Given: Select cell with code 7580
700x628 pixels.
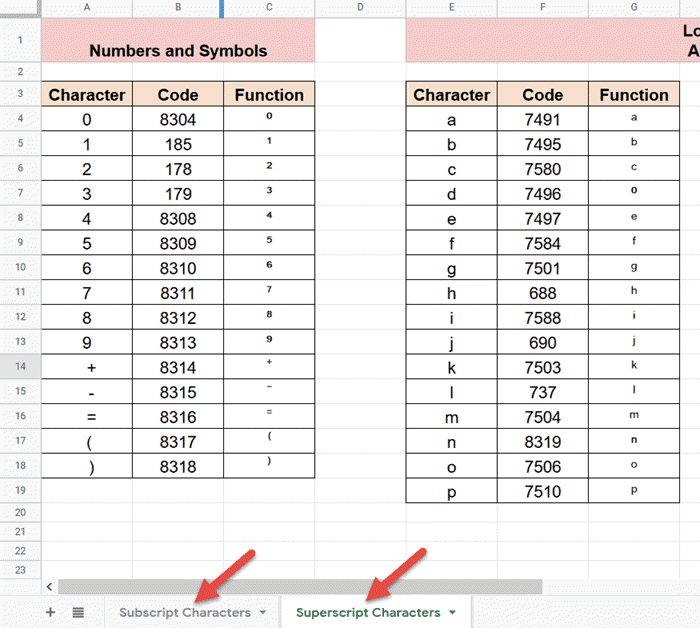Looking at the screenshot, I should (x=542, y=168).
